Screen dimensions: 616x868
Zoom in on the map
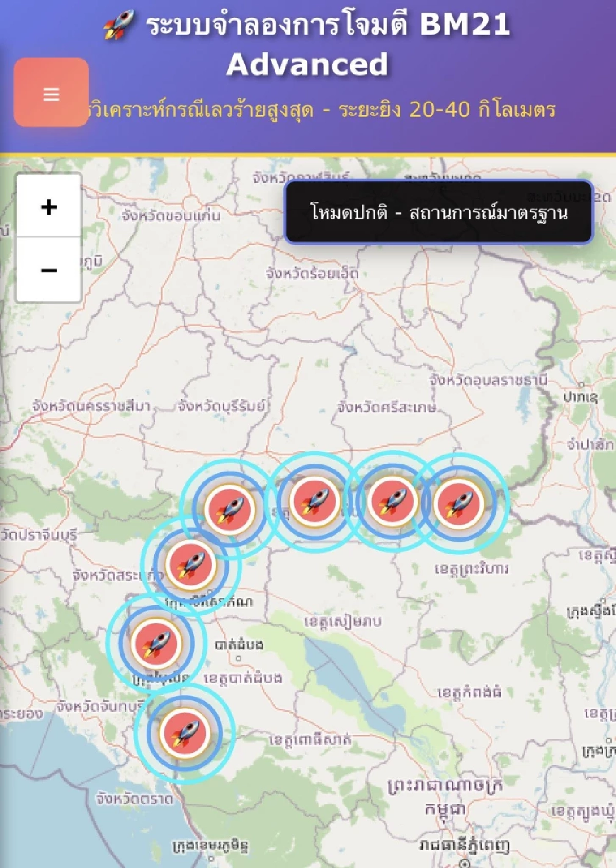(49, 207)
